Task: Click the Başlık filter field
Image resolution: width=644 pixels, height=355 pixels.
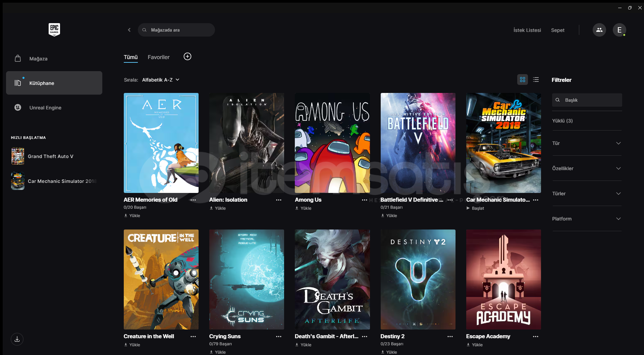Action: pyautogui.click(x=587, y=100)
